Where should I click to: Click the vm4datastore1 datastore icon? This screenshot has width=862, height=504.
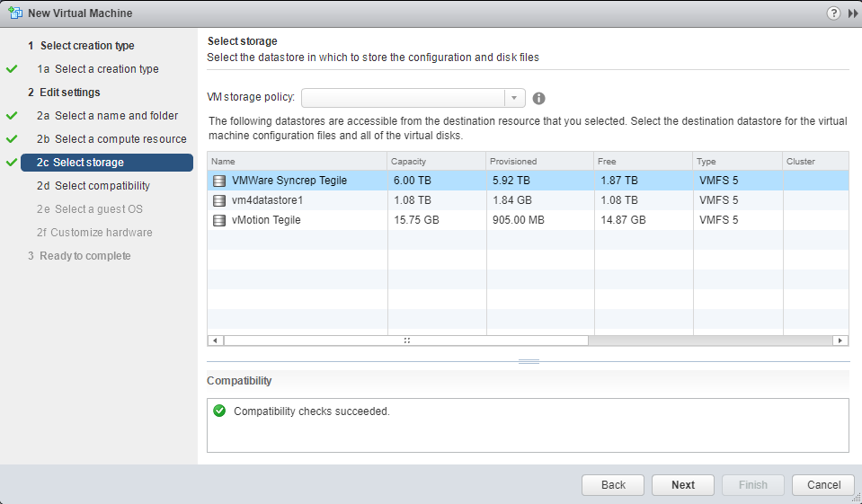coord(219,200)
